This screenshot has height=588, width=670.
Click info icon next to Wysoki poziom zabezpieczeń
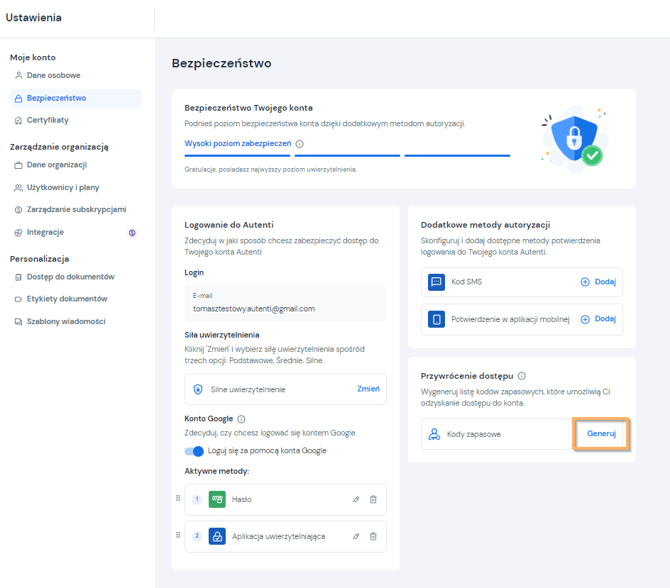300,144
